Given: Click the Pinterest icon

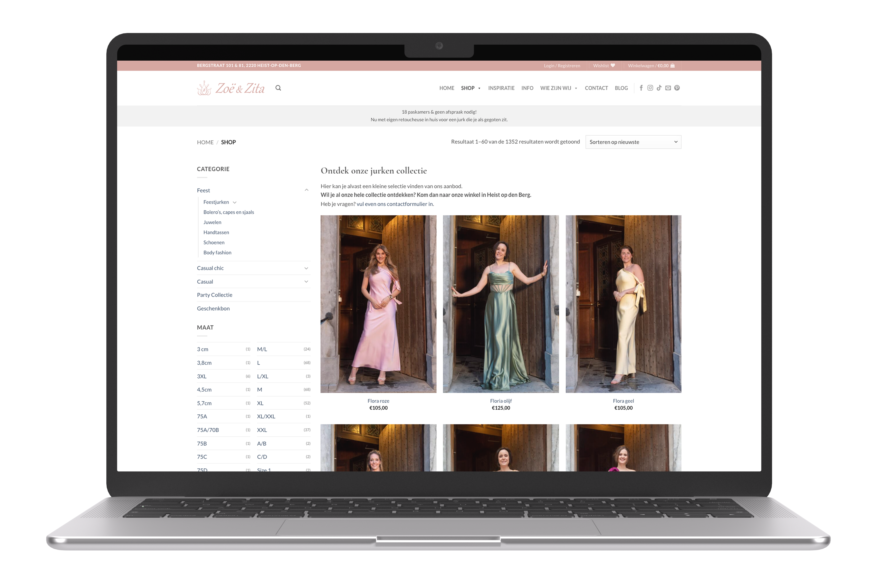Looking at the screenshot, I should (x=677, y=88).
